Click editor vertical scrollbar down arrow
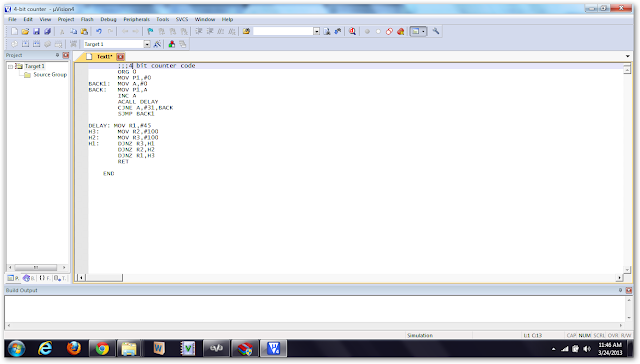 pos(627,269)
